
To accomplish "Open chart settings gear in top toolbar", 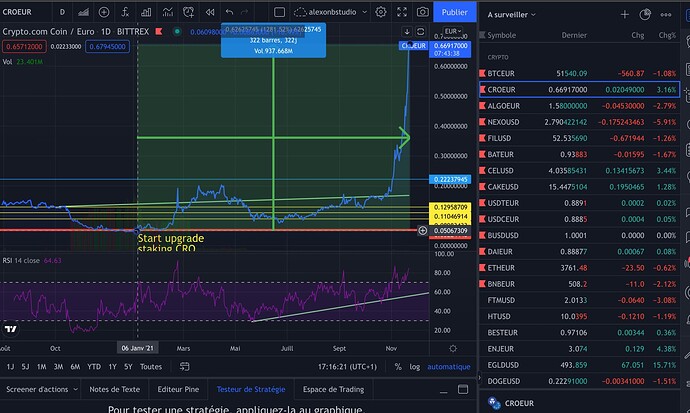I will tap(381, 12).
